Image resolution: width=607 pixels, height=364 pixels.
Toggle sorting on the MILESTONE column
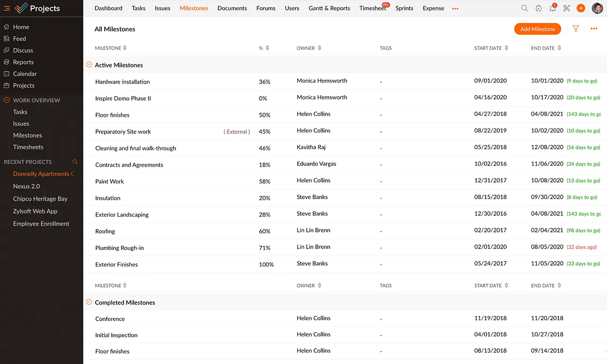(124, 48)
